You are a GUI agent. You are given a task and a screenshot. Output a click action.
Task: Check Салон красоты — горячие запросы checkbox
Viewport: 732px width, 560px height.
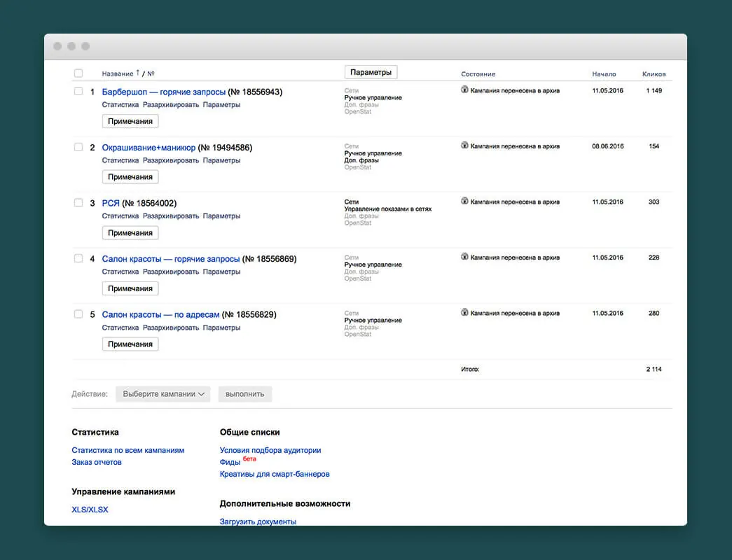point(78,258)
